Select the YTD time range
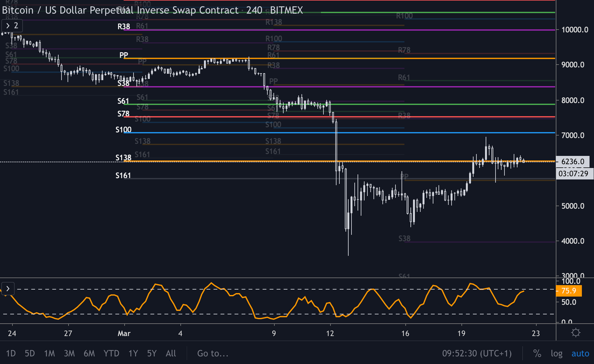The width and height of the screenshot is (594, 364). pyautogui.click(x=111, y=353)
